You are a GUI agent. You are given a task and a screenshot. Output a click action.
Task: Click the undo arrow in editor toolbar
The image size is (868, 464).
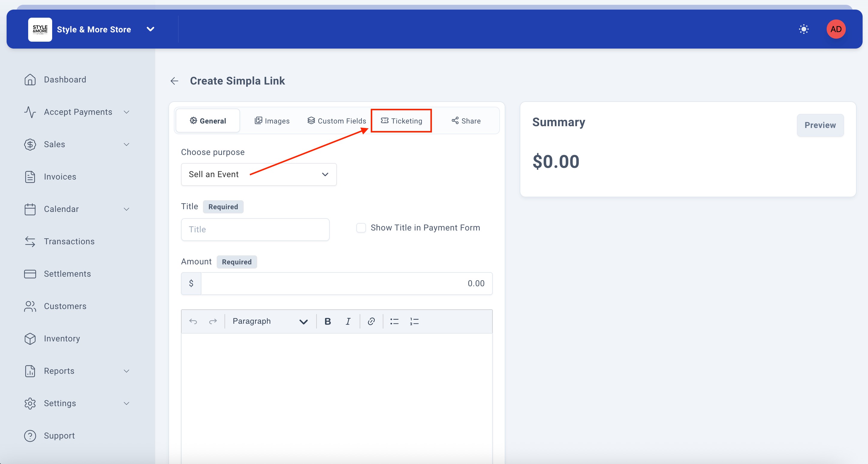pos(193,321)
